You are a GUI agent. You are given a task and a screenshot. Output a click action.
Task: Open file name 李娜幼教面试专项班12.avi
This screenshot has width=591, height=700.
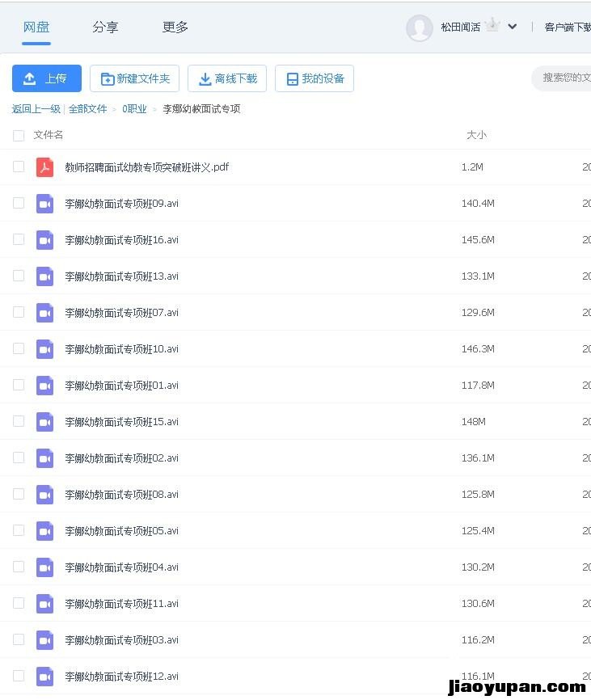click(122, 677)
